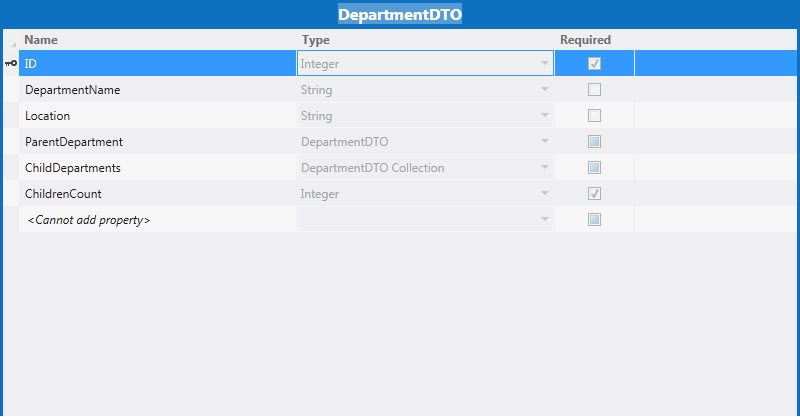Sort by the Name column header
The image size is (800, 417).
click(x=41, y=40)
